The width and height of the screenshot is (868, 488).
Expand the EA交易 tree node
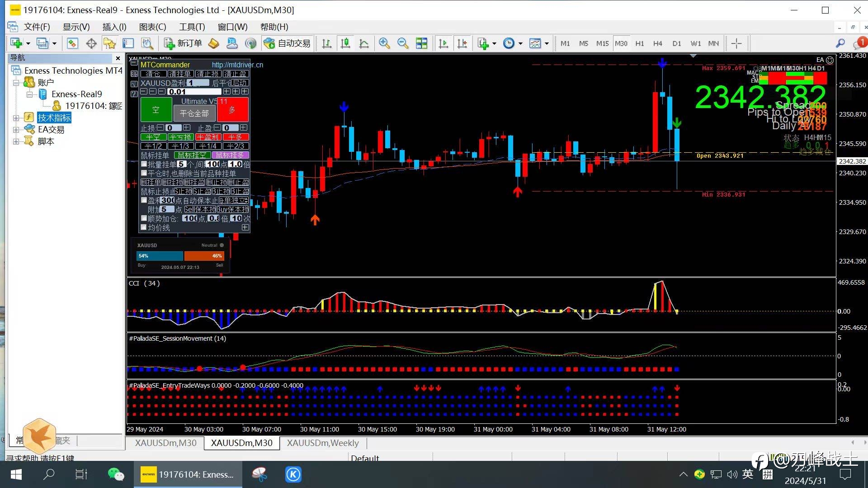[16, 130]
